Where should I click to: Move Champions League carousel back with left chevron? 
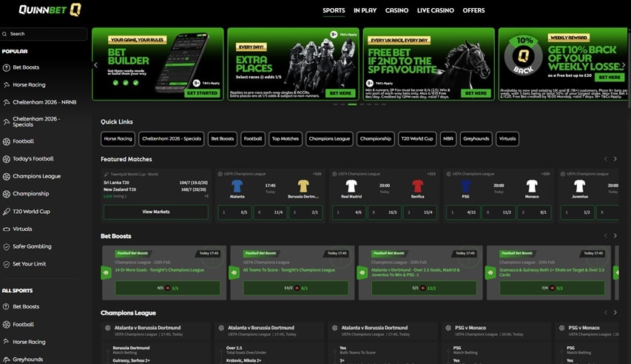click(x=606, y=312)
